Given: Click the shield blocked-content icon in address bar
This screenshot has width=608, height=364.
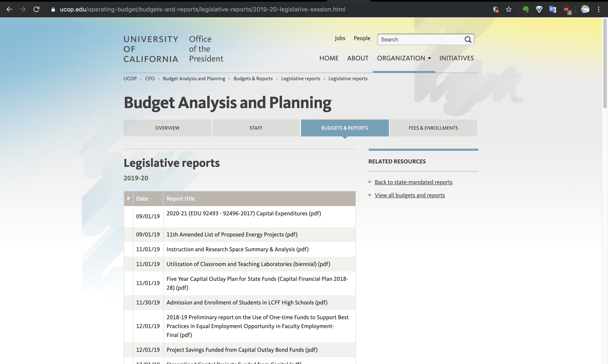Looking at the screenshot, I should (x=495, y=9).
